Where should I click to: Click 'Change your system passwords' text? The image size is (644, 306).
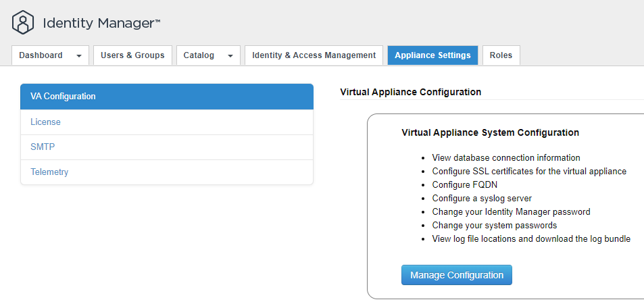[x=495, y=226]
